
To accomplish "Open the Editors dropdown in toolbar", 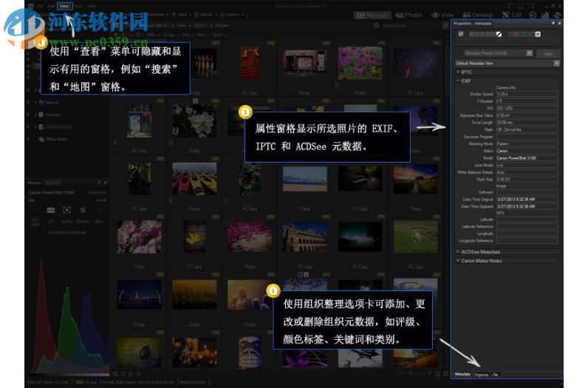I will click(x=205, y=15).
